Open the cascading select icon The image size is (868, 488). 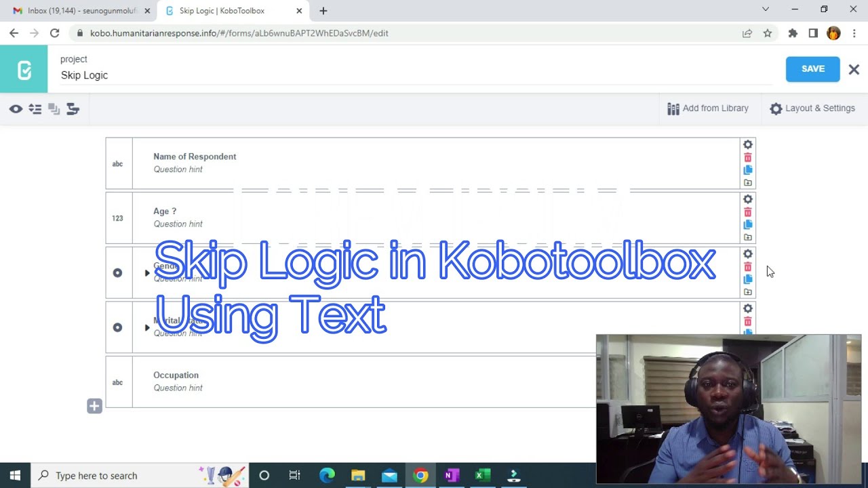coord(73,108)
